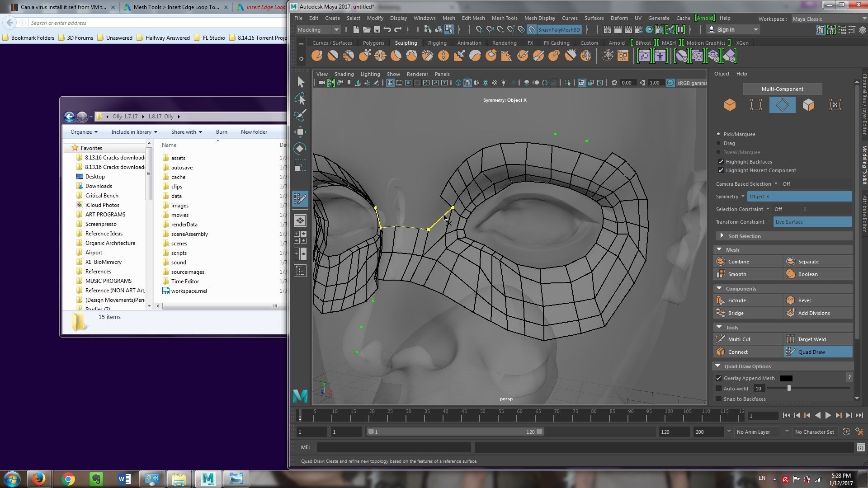Image resolution: width=868 pixels, height=488 pixels.
Task: Open the viewport Shading menu
Action: click(344, 74)
